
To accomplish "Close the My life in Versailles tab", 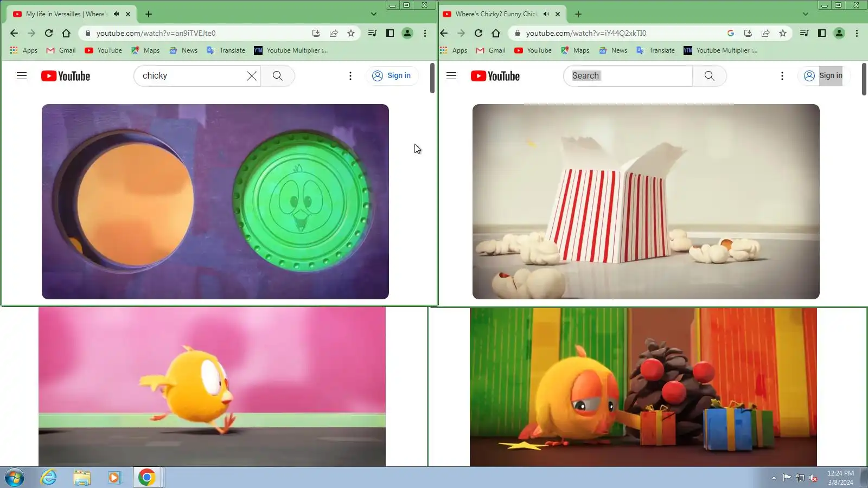I will click(128, 14).
